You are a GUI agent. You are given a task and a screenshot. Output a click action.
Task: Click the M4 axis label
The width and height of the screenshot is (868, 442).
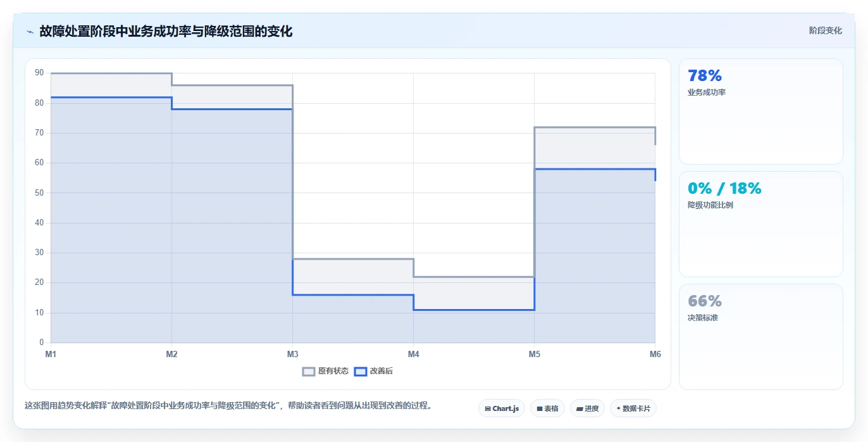pyautogui.click(x=413, y=354)
